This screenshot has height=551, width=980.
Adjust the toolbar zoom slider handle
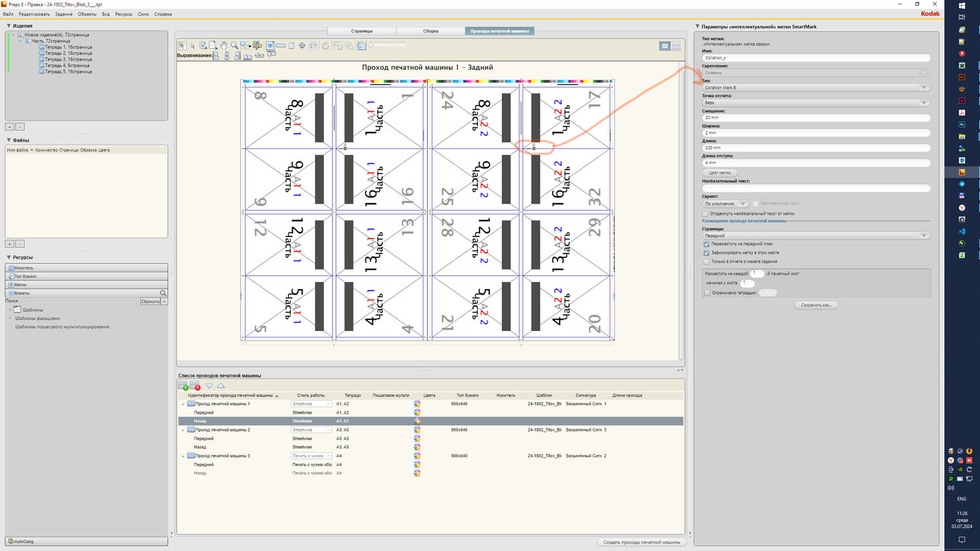pyautogui.click(x=371, y=46)
